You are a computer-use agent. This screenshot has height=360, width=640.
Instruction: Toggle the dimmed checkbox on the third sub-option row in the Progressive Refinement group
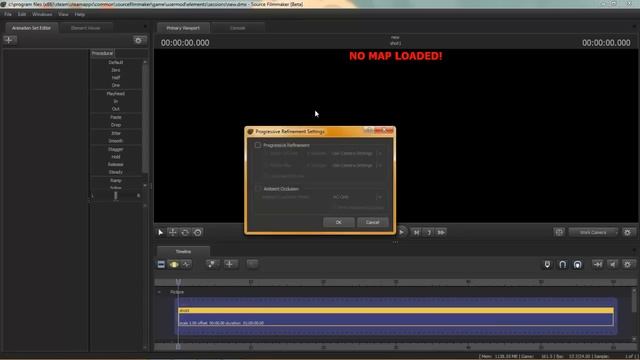click(266, 176)
